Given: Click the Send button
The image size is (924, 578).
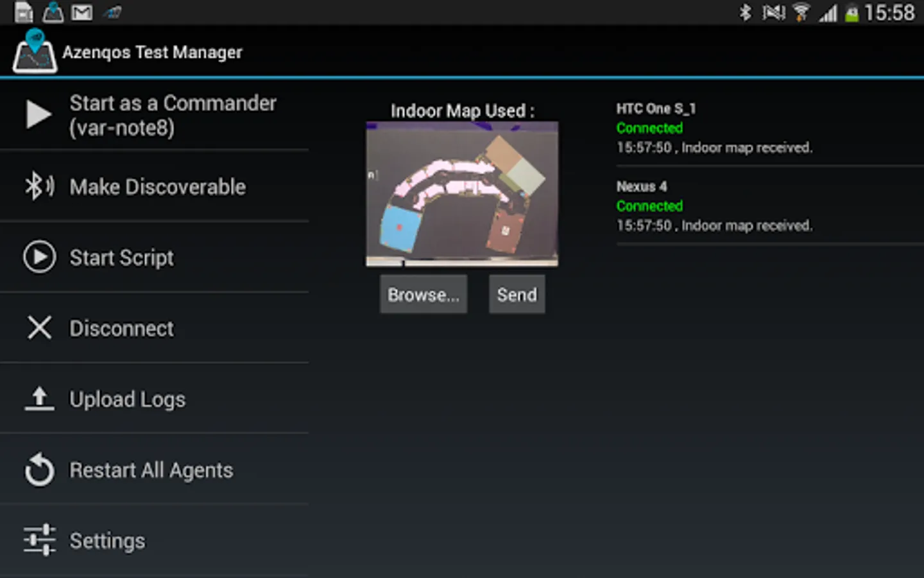Looking at the screenshot, I should click(x=517, y=294).
